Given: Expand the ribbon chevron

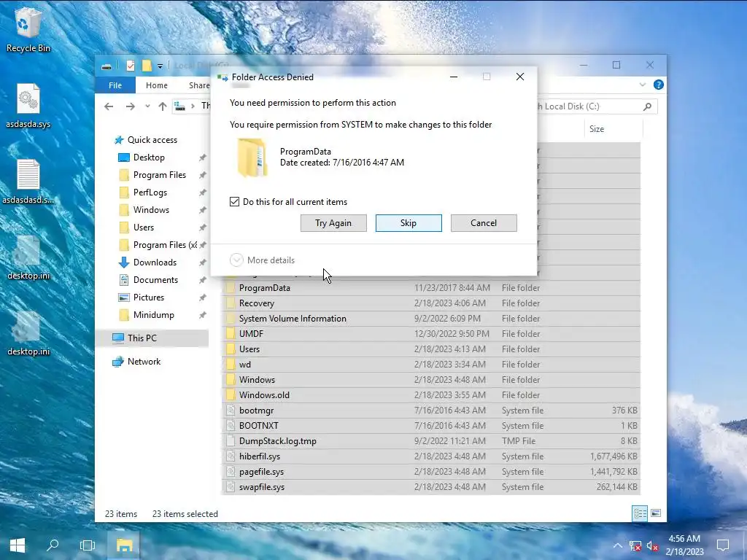Looking at the screenshot, I should pyautogui.click(x=642, y=85).
